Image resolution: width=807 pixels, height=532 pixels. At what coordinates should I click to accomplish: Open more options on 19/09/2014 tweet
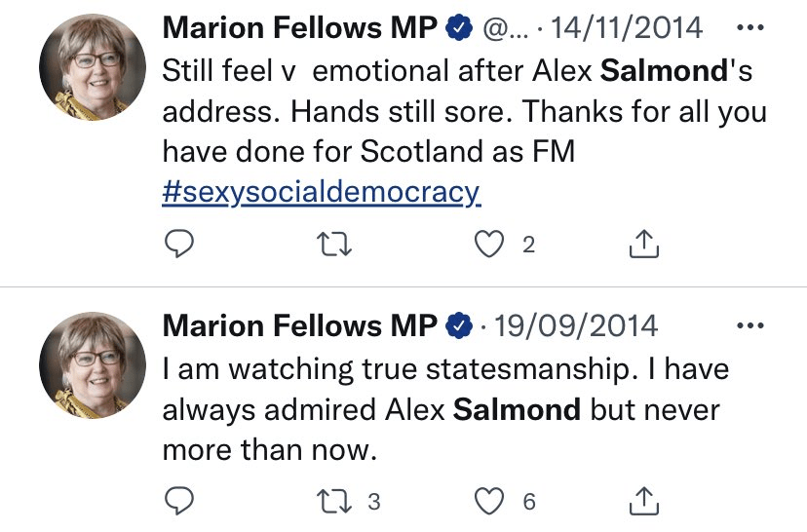(749, 325)
